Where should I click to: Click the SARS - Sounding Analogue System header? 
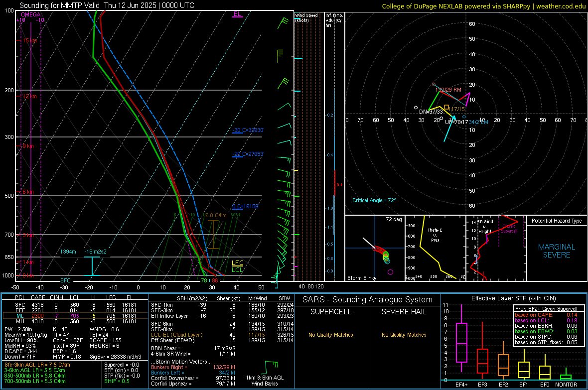coord(368,300)
